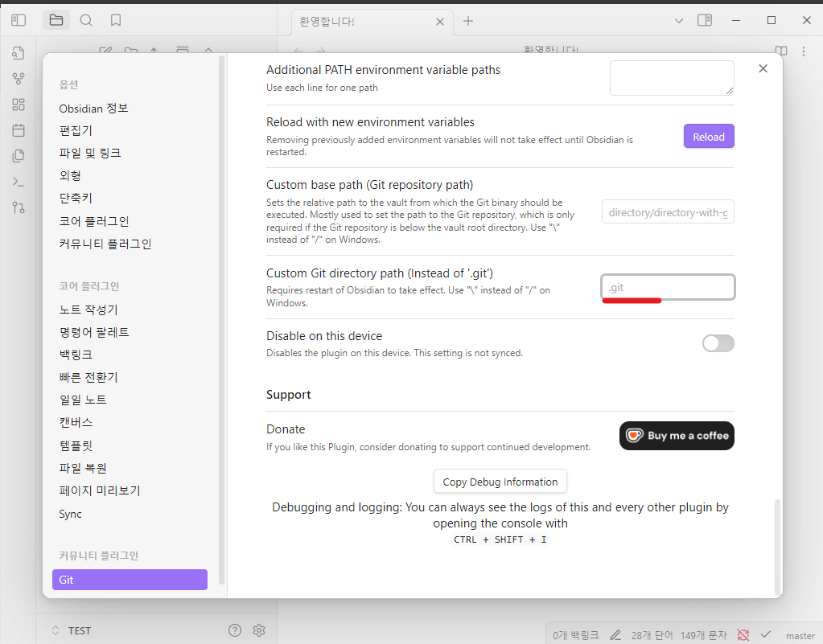Screen dimensions: 823x644
Task: Open the tab list dropdown arrow
Action: 679,21
